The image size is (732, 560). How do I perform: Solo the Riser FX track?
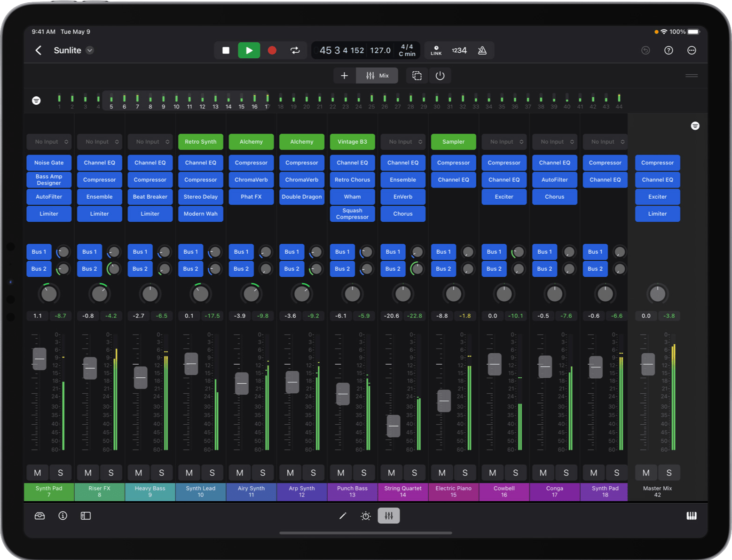pyautogui.click(x=111, y=473)
